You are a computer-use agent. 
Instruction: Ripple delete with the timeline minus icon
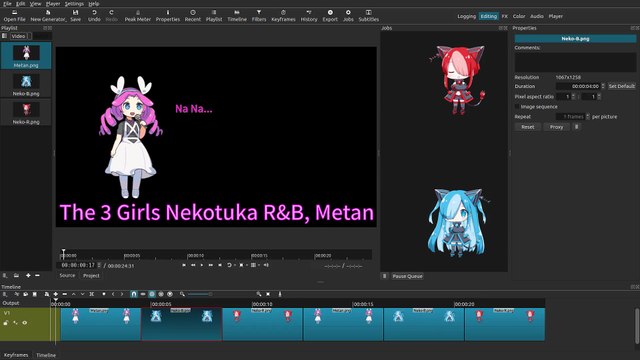tap(64, 294)
